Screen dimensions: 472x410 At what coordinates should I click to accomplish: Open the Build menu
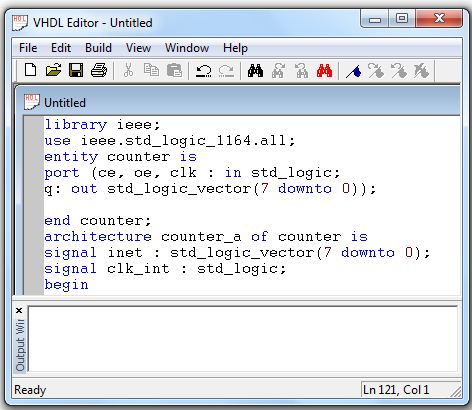coord(98,48)
